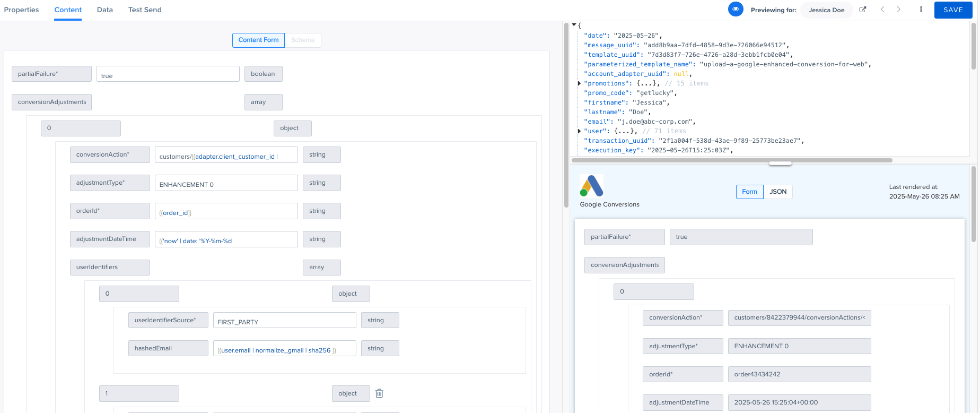
Task: Click the Last rendered at timestamp
Action: coord(924,192)
